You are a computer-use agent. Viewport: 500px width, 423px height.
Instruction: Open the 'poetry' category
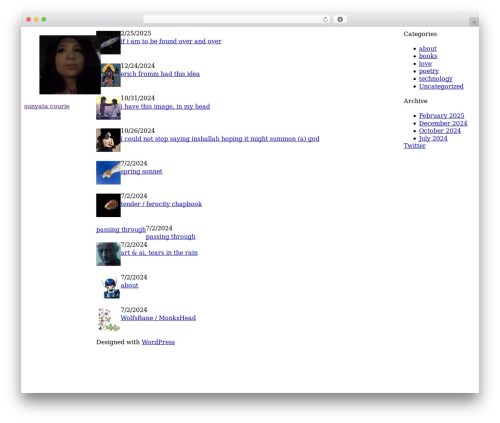click(429, 71)
